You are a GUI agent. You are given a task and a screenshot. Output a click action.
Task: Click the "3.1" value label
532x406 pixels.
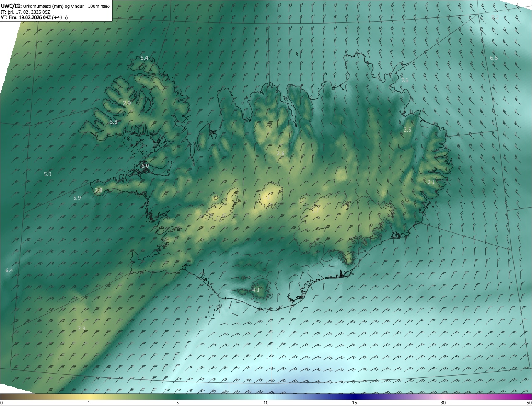[431, 182]
